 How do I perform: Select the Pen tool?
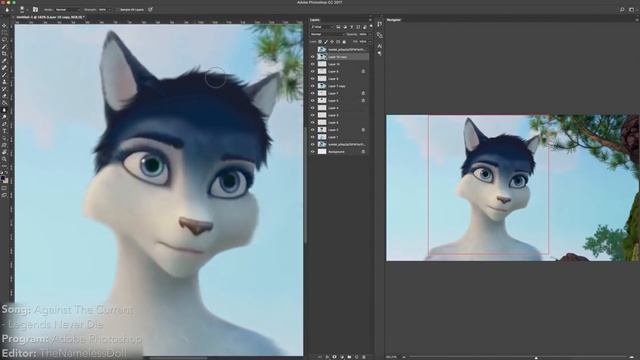click(4, 124)
